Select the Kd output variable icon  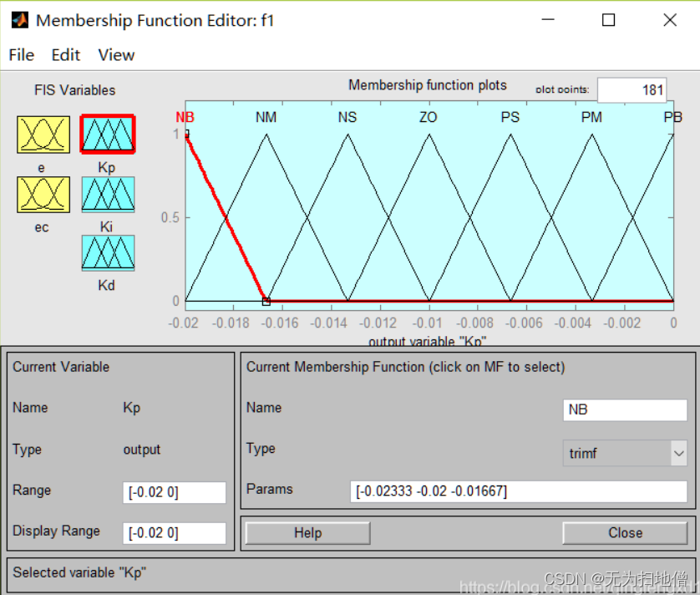(108, 253)
